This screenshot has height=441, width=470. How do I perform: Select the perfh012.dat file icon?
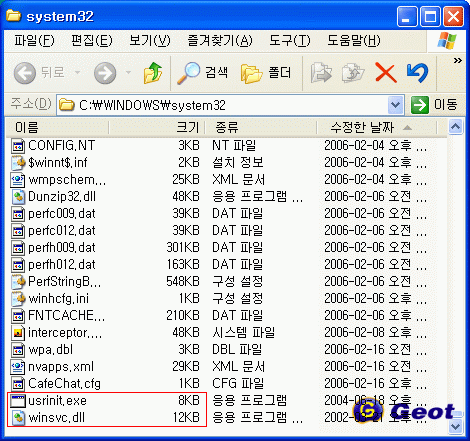coord(18,265)
